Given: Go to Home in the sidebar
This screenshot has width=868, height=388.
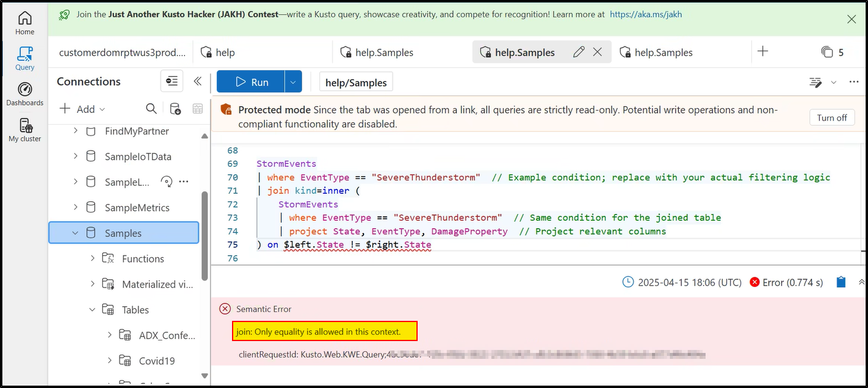Looking at the screenshot, I should pos(24,23).
